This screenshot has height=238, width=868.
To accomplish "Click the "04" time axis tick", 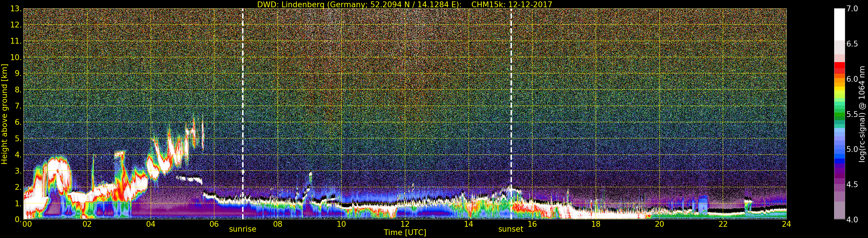I will 151,224.
